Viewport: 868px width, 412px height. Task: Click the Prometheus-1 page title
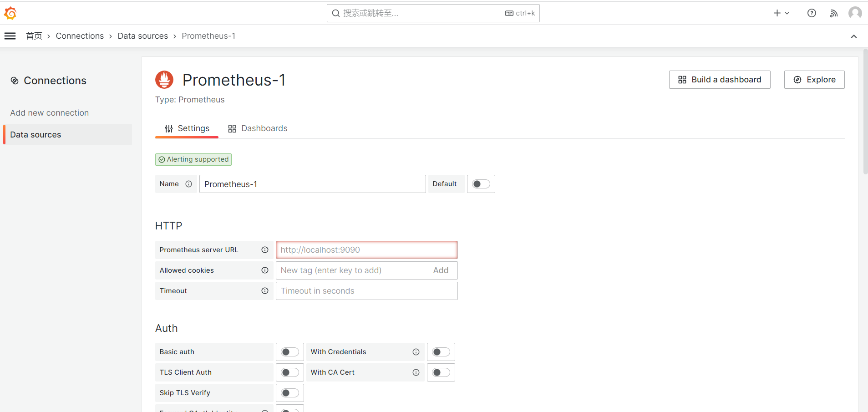(234, 80)
